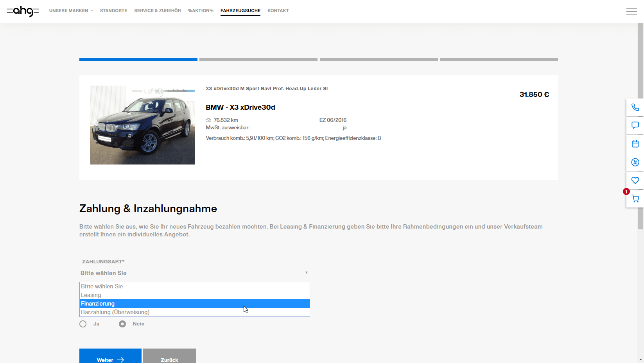Open the chat message sidebar icon
Viewport: 644px width, 363px height.
point(635,125)
